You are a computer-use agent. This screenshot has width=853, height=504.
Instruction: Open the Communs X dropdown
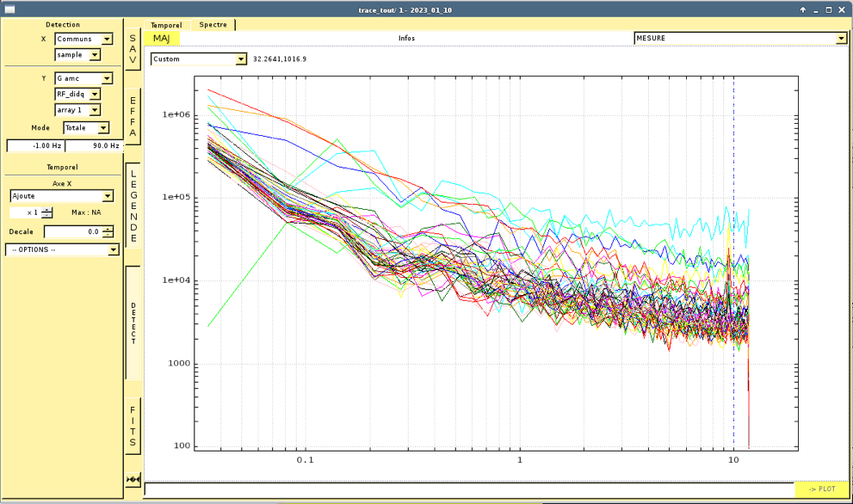[x=83, y=40]
